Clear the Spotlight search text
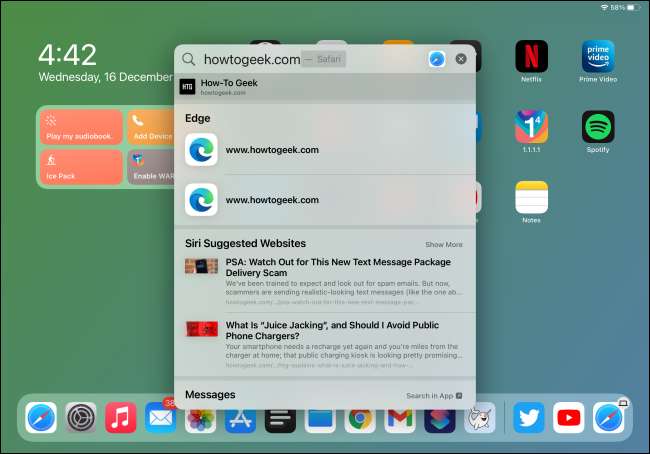 click(461, 59)
